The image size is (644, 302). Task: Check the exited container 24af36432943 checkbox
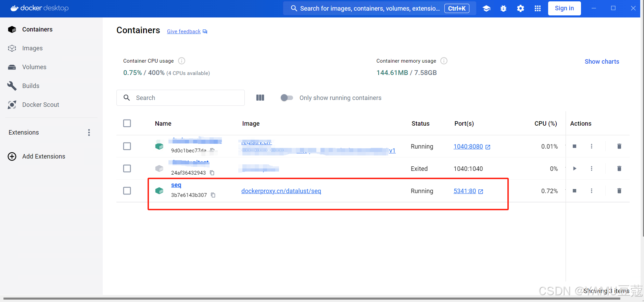127,168
